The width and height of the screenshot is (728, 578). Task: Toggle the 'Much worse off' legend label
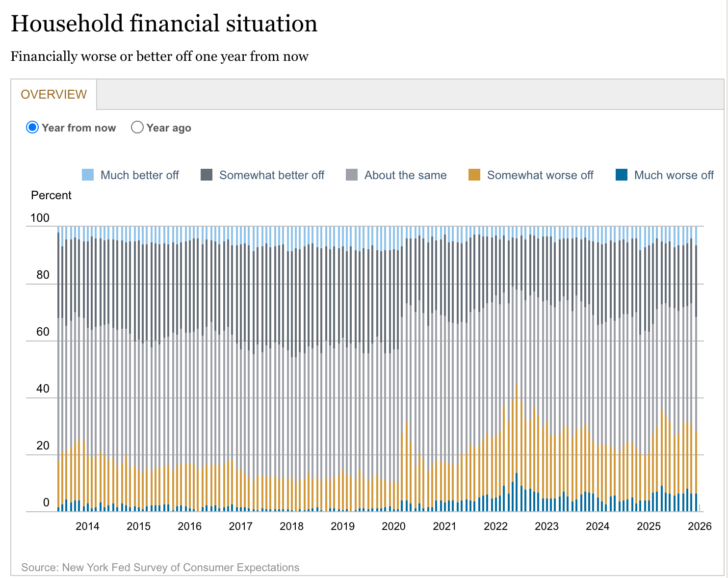pos(674,175)
